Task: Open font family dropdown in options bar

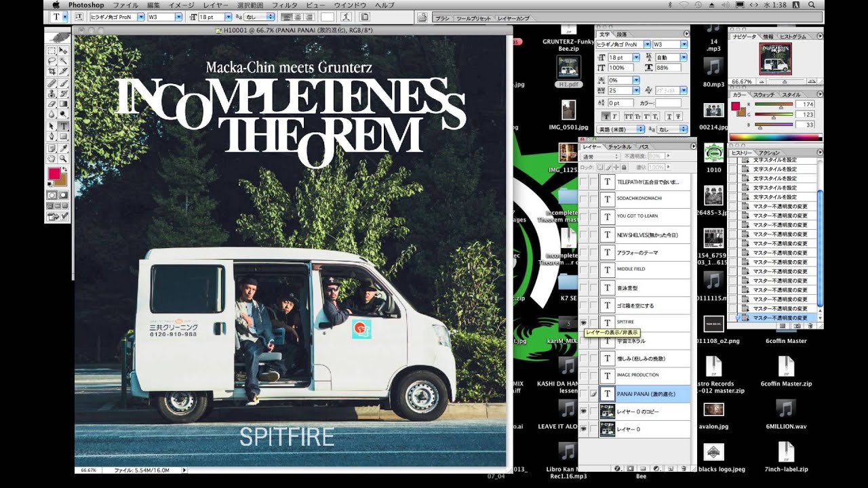Action: coord(141,16)
